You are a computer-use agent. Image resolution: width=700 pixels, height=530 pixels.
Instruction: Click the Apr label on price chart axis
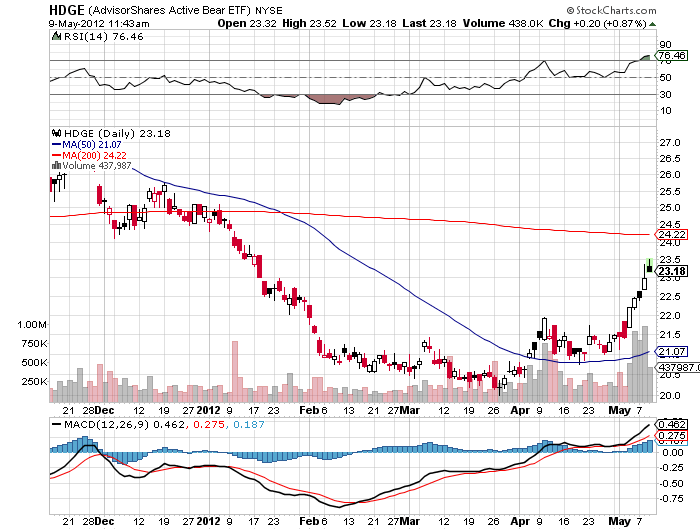520,410
